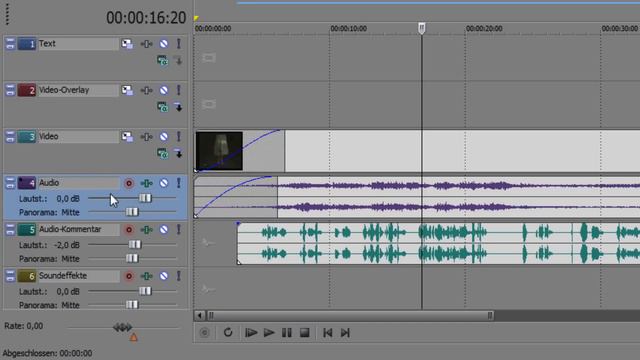Screen dimensions: 640x360
Task: Open track FX for Audio track 4
Action: (x=147, y=183)
